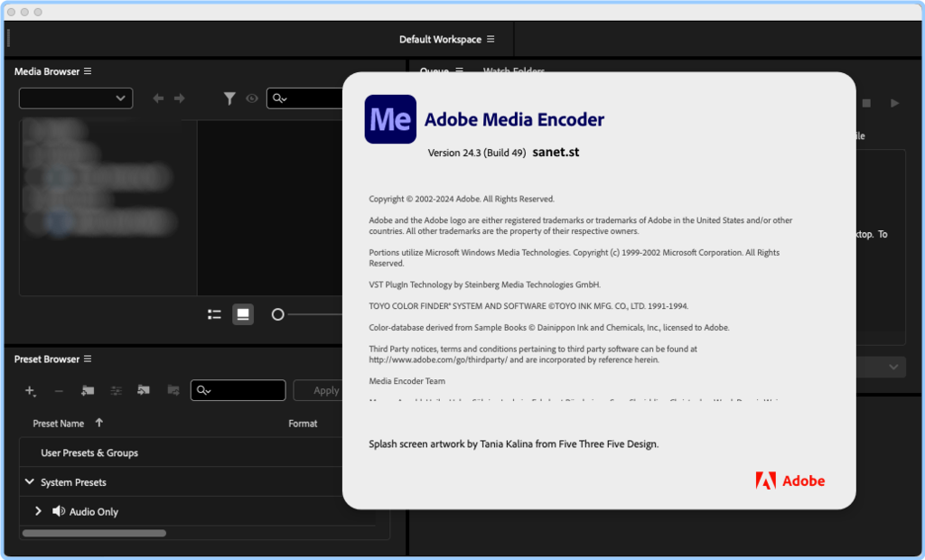Screen dimensions: 925x560
Task: Click the 'Media Encoder Team' text
Action: tap(407, 381)
